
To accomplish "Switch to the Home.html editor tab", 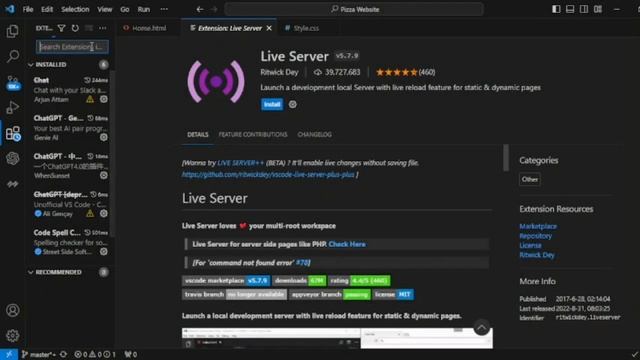I will coord(149,28).
